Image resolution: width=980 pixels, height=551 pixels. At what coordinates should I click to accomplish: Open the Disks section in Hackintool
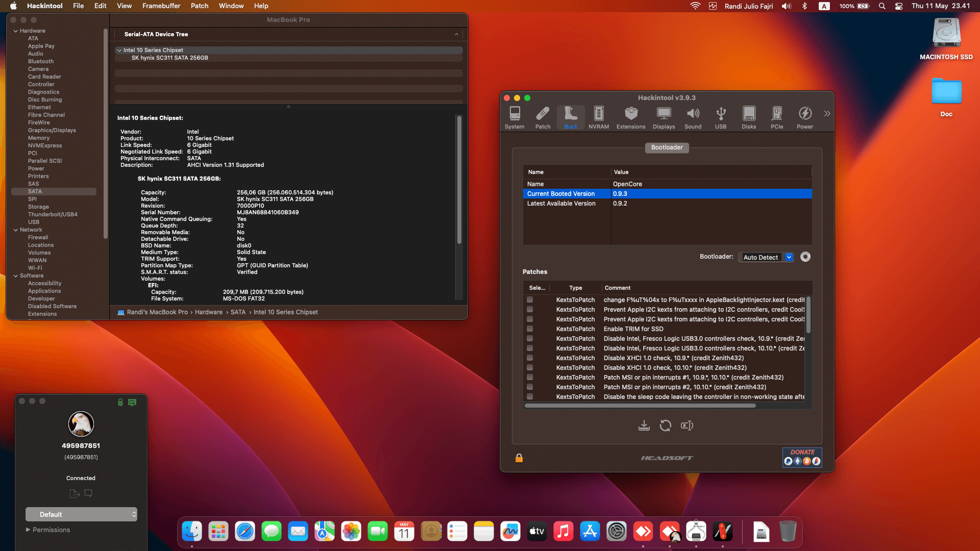(749, 118)
